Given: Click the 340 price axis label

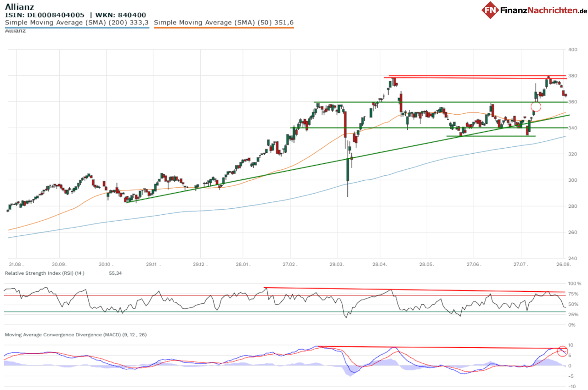Looking at the screenshot, I should (x=573, y=128).
